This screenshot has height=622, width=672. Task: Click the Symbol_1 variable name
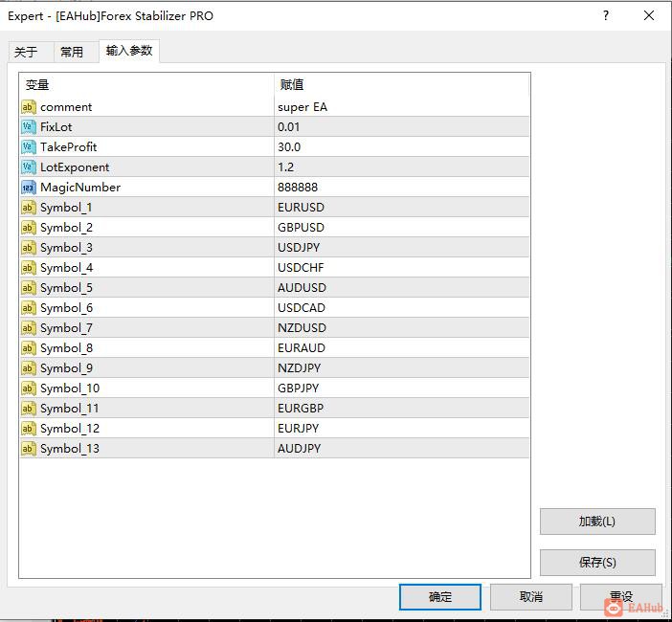(x=66, y=208)
